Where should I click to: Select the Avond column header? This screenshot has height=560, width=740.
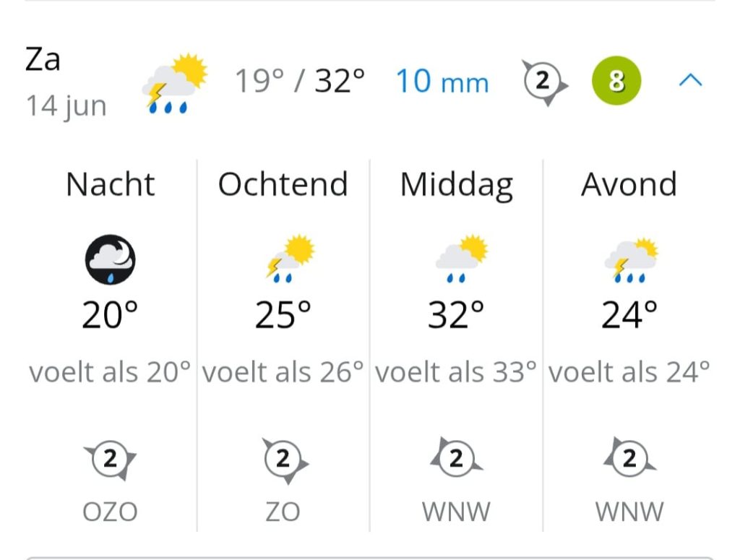tap(629, 184)
